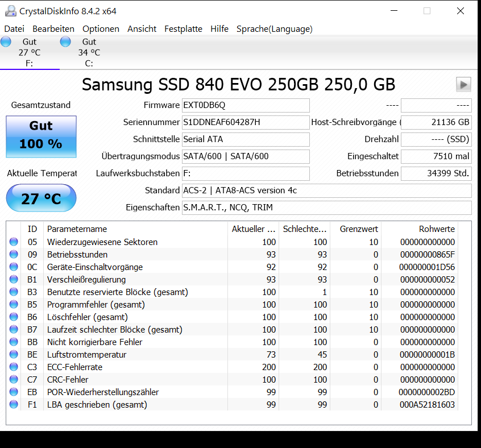This screenshot has width=481, height=448.
Task: Open the Sprache(Language) menu
Action: pyautogui.click(x=274, y=29)
